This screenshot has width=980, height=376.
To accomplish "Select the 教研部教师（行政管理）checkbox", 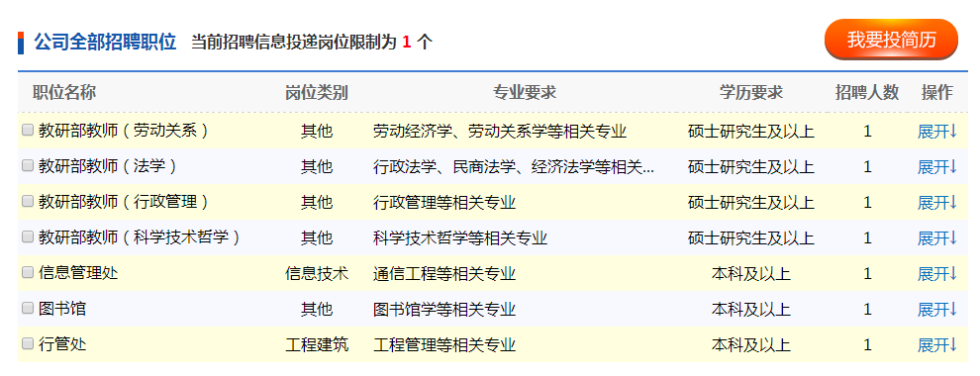I will pos(28,202).
